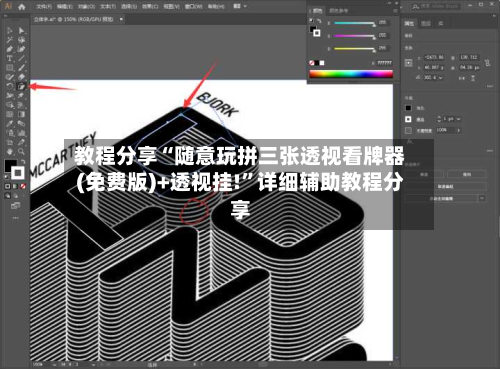Open the workspace switcher dropdown
The width and height of the screenshot is (500, 369).
click(x=240, y=6)
